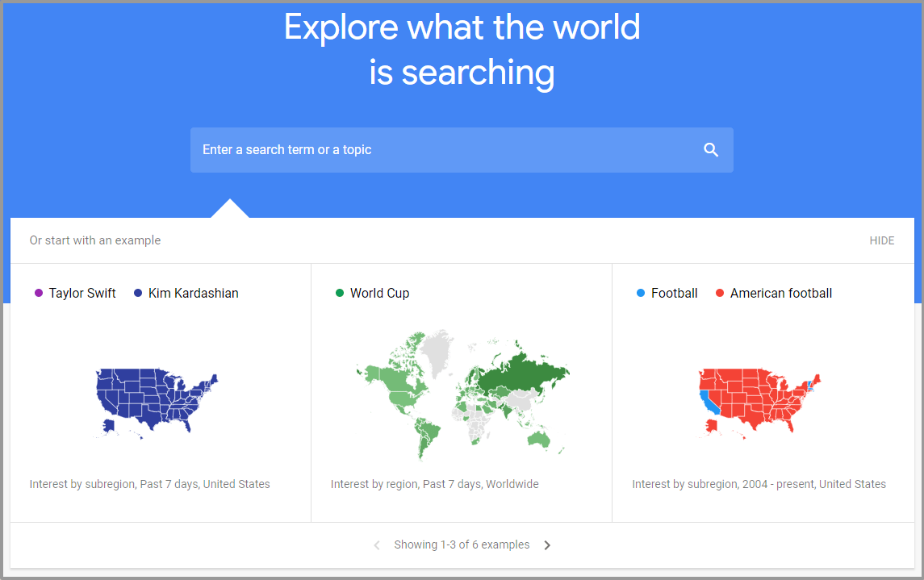Image resolution: width=924 pixels, height=580 pixels.
Task: Focus the search term or topic field
Action: pyautogui.click(x=462, y=150)
